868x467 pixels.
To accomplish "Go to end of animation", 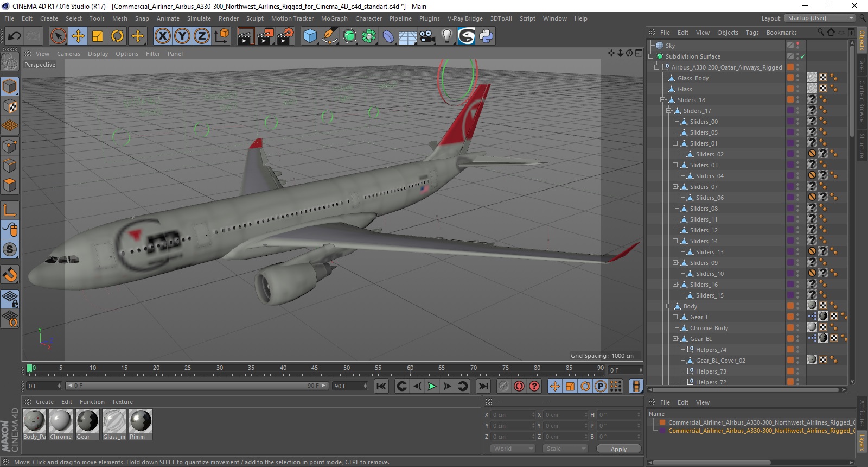I will click(483, 386).
